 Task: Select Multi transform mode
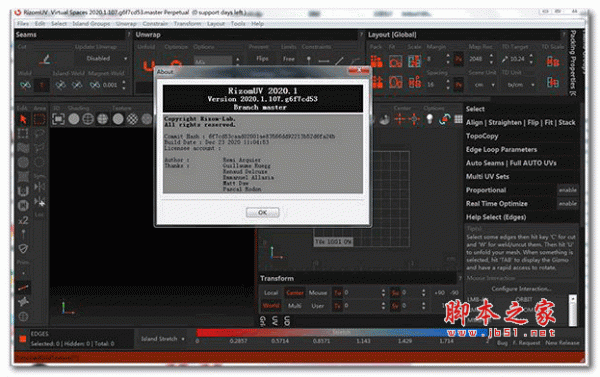(294, 306)
